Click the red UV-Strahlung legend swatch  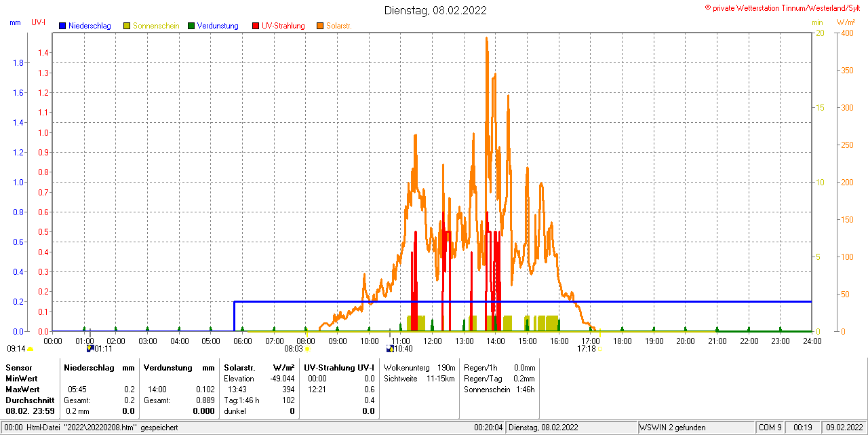tap(256, 26)
